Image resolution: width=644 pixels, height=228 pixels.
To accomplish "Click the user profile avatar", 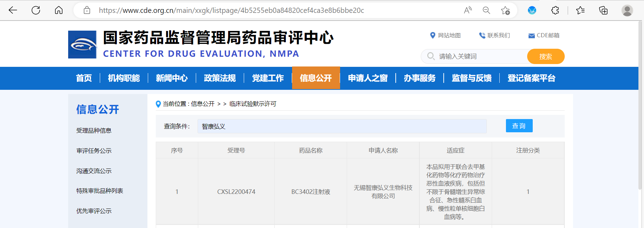I will click(x=627, y=10).
